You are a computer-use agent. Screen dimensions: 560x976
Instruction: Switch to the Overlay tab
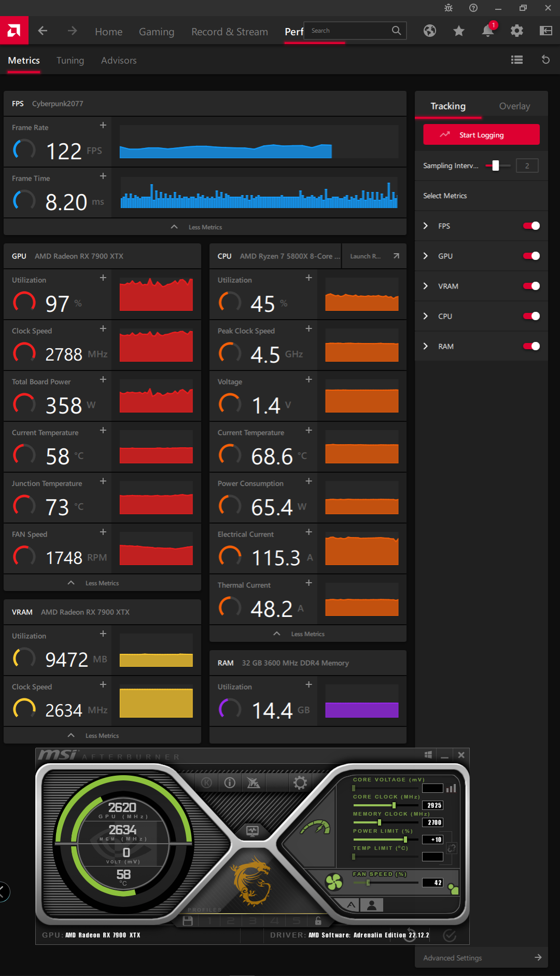[514, 106]
